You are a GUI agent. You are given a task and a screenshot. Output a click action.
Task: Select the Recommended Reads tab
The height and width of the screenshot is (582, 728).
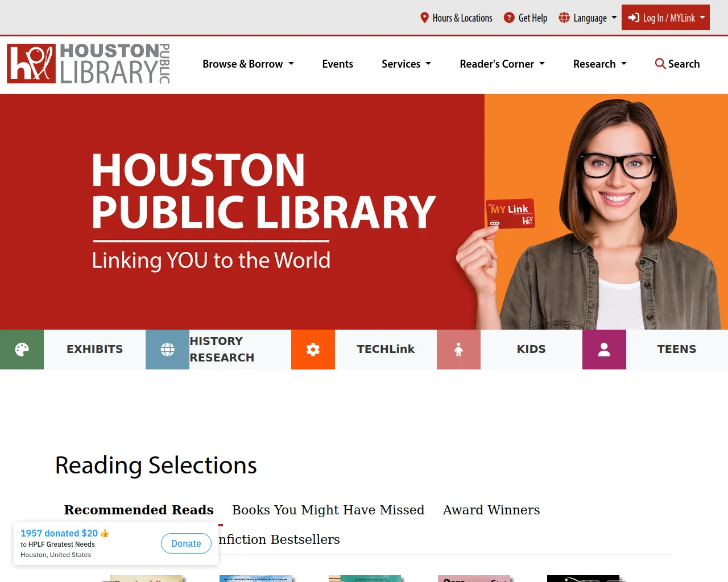click(x=139, y=510)
